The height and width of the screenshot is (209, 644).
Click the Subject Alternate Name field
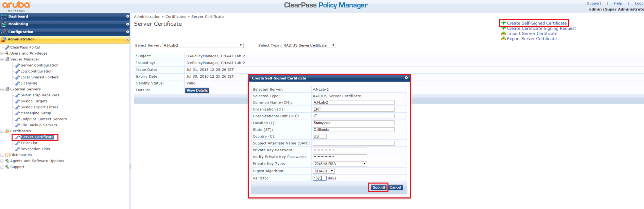pyautogui.click(x=353, y=143)
